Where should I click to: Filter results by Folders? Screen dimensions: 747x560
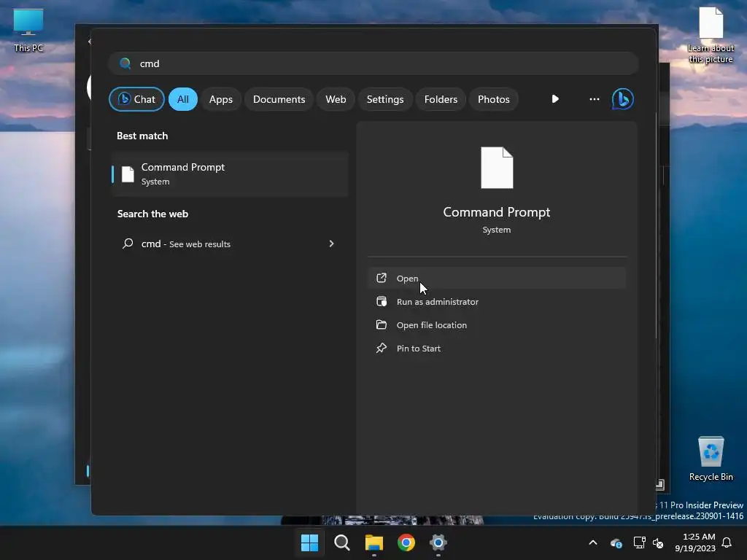(441, 99)
